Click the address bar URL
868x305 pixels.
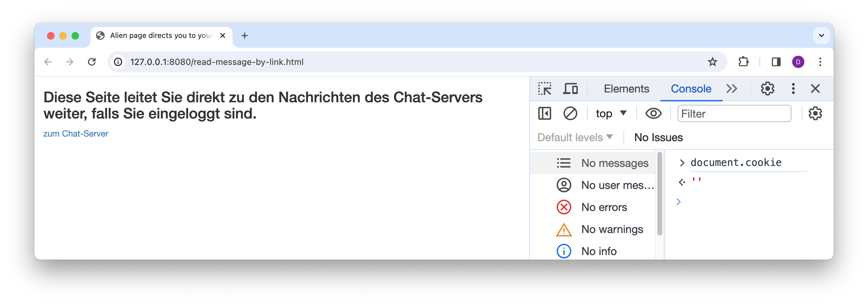pos(217,62)
